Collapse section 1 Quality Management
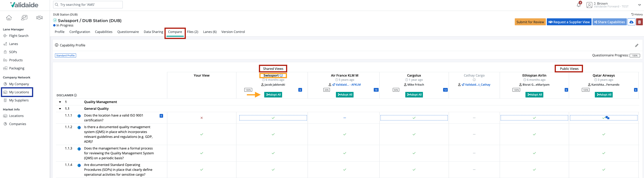 [x=60, y=102]
